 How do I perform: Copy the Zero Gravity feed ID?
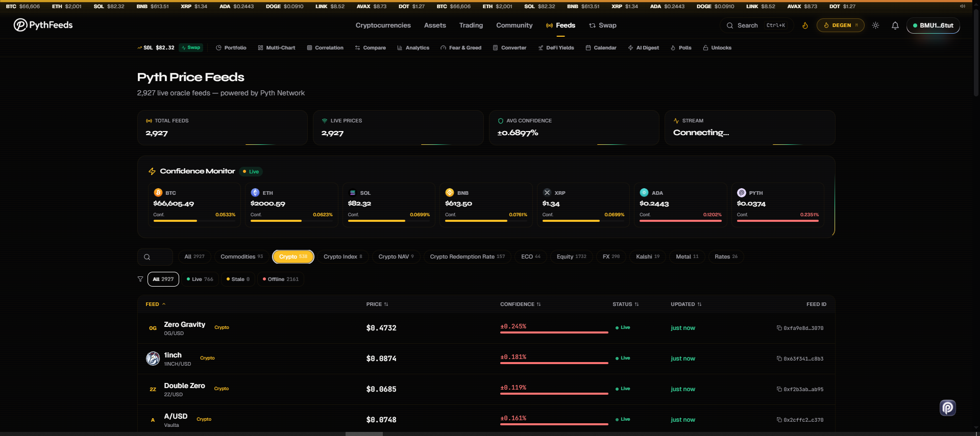(779, 328)
